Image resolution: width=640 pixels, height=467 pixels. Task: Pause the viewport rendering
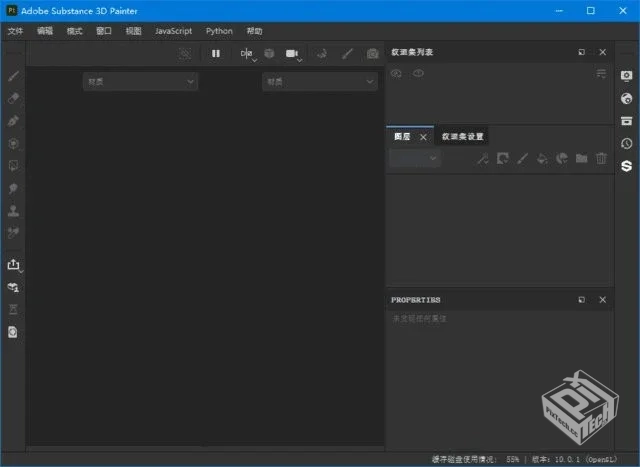pyautogui.click(x=216, y=53)
